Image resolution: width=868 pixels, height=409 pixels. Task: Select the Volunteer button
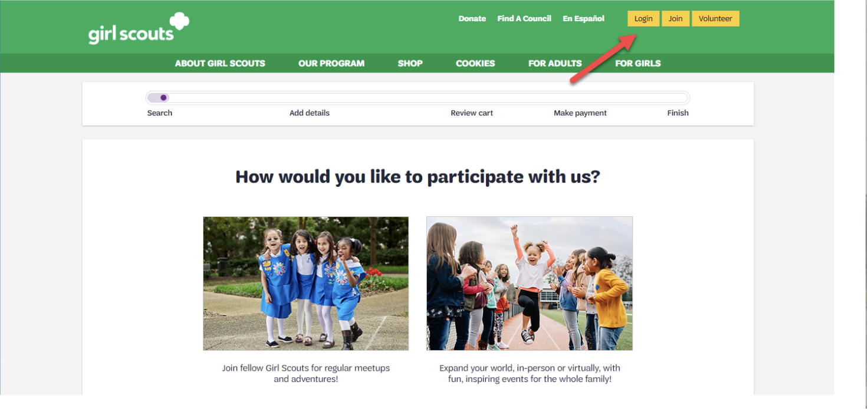715,19
